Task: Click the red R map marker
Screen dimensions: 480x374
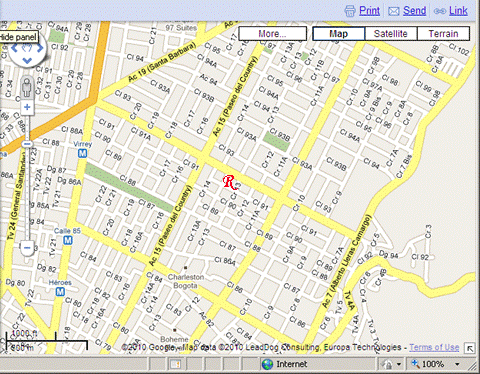Action: click(x=230, y=183)
